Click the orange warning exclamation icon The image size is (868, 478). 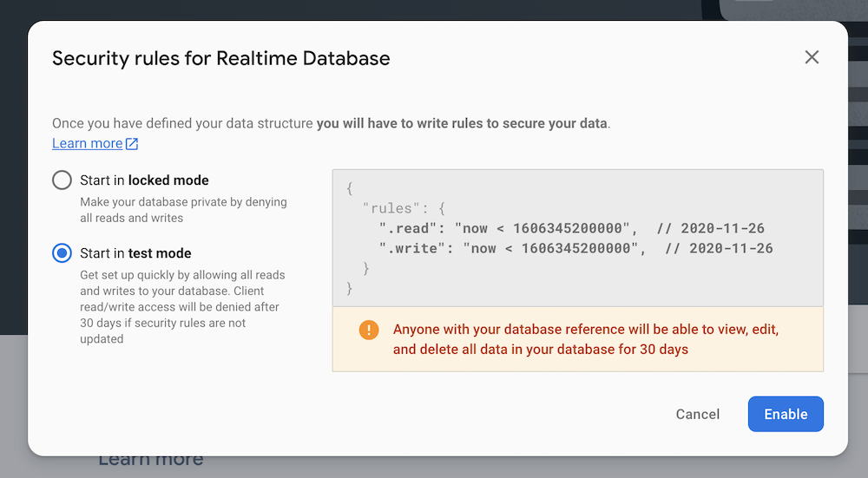click(369, 330)
